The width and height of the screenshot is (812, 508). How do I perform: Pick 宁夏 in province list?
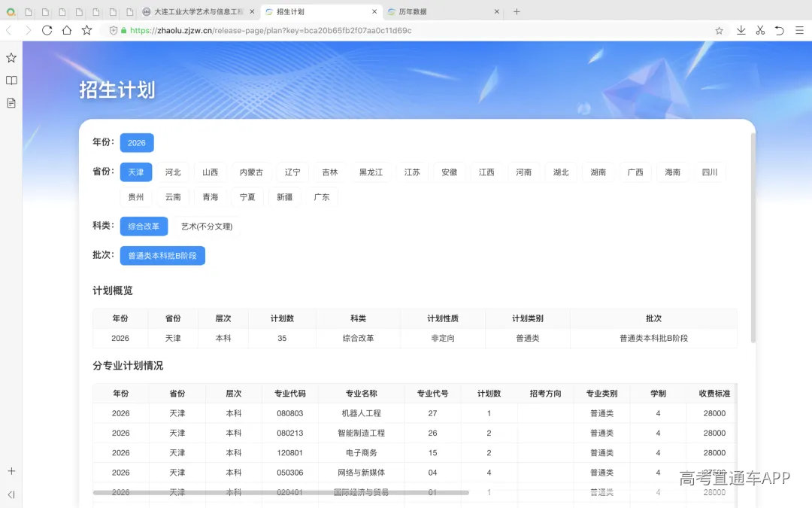click(x=247, y=197)
